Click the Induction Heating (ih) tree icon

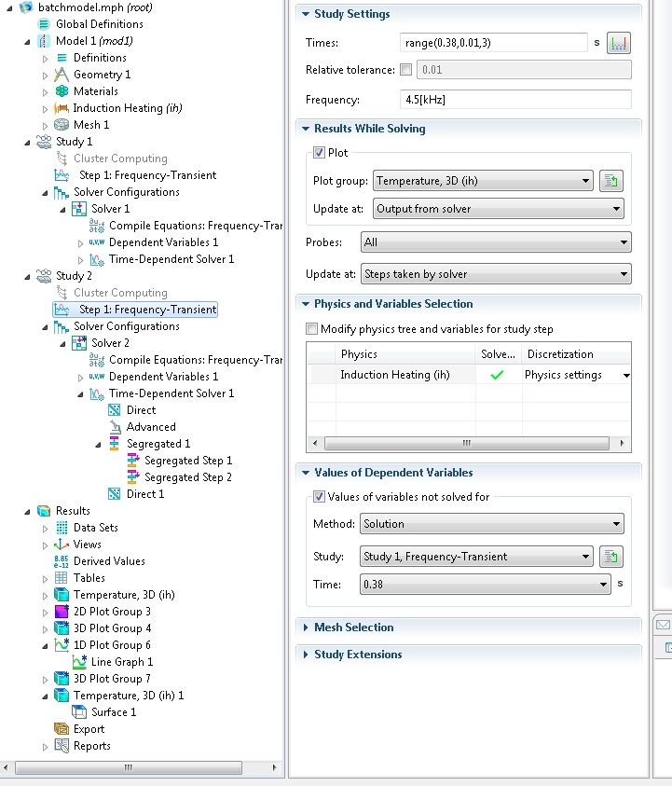click(62, 108)
